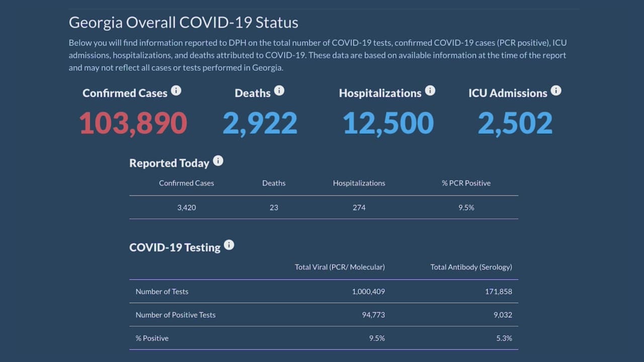Click info icon next to Deaths heading
Image resolution: width=644 pixels, height=362 pixels.
[279, 90]
